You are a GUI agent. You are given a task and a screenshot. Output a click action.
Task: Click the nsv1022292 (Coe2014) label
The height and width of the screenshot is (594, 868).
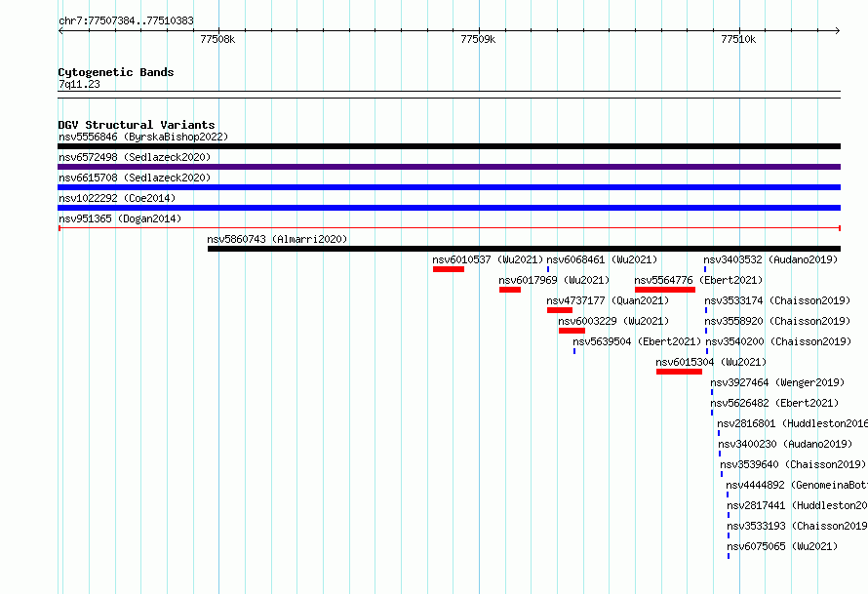point(117,198)
